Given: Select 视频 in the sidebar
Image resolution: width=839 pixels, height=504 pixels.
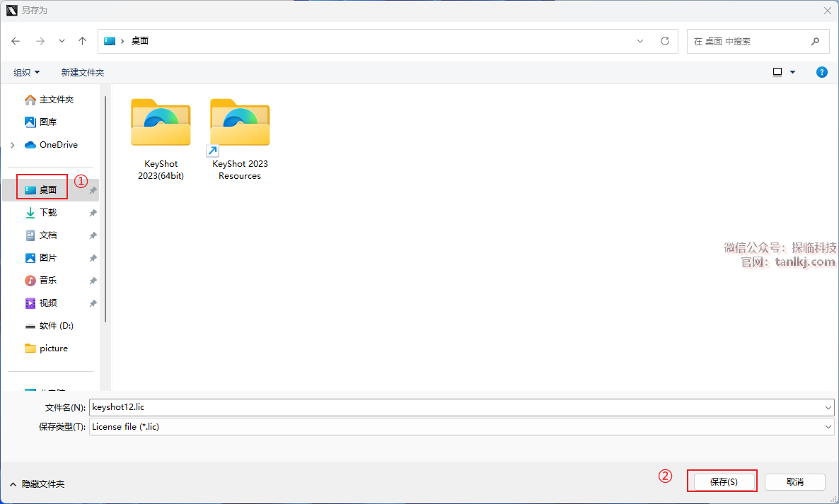Looking at the screenshot, I should pyautogui.click(x=41, y=303).
